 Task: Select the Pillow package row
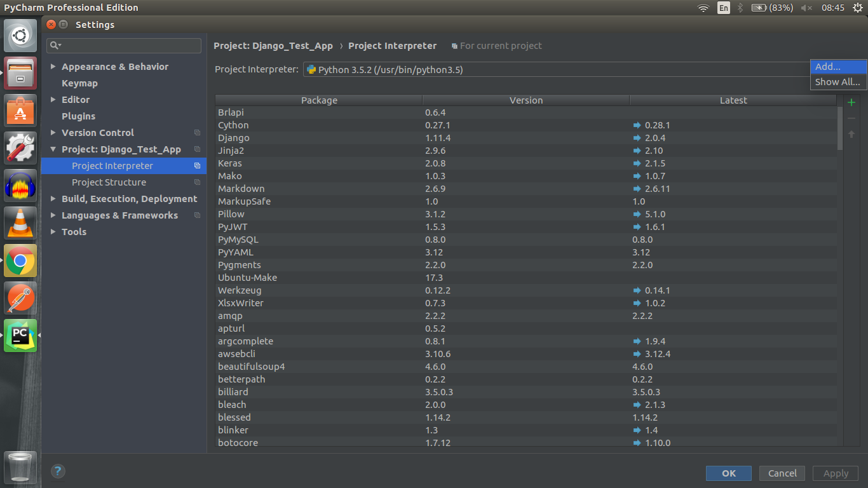tap(526, 214)
